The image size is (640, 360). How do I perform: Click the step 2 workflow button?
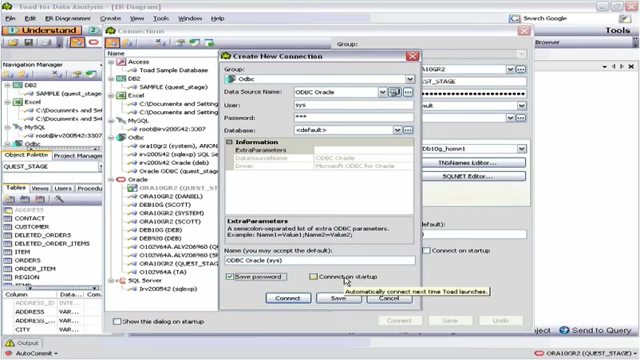pyautogui.click(x=93, y=30)
